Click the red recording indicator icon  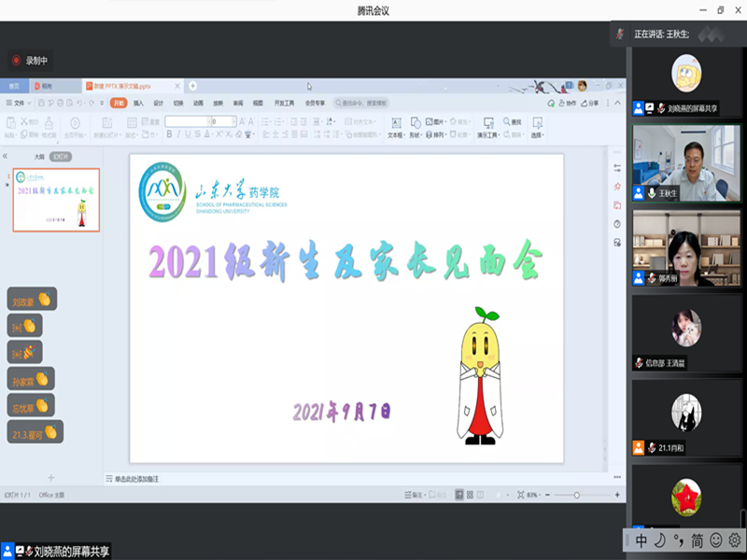click(16, 61)
